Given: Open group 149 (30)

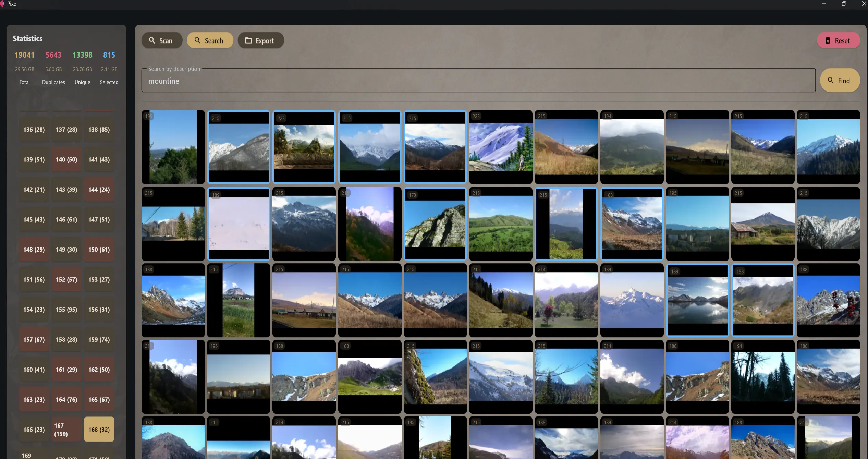Looking at the screenshot, I should (x=66, y=250).
